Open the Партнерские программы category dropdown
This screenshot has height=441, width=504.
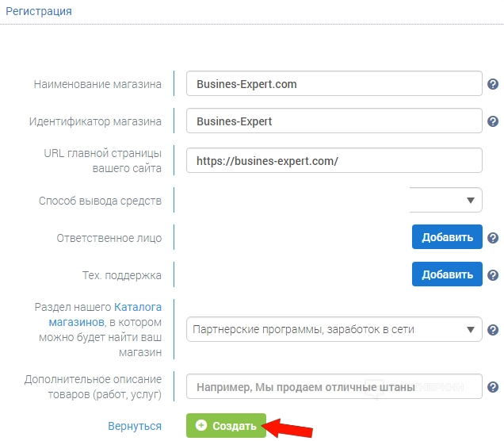[334, 329]
